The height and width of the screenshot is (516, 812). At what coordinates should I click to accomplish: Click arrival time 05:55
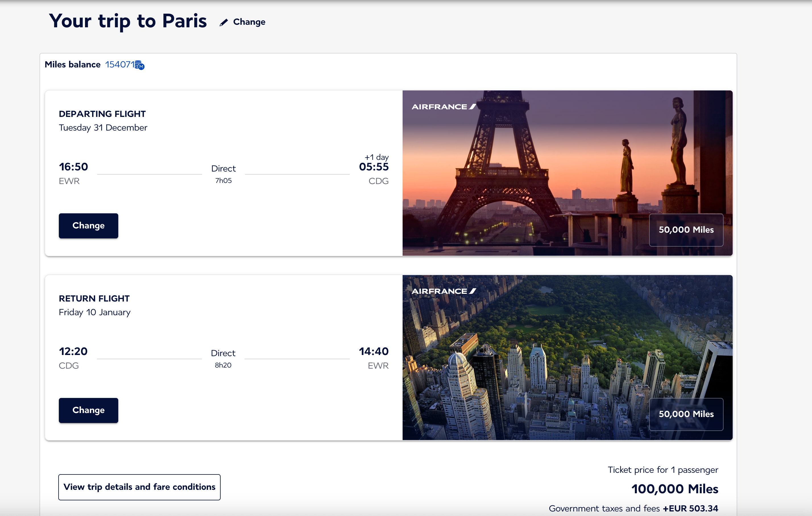(374, 167)
